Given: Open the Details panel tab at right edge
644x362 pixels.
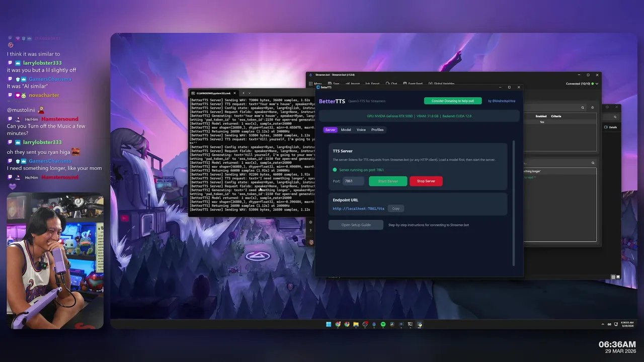Looking at the screenshot, I should pyautogui.click(x=611, y=127).
